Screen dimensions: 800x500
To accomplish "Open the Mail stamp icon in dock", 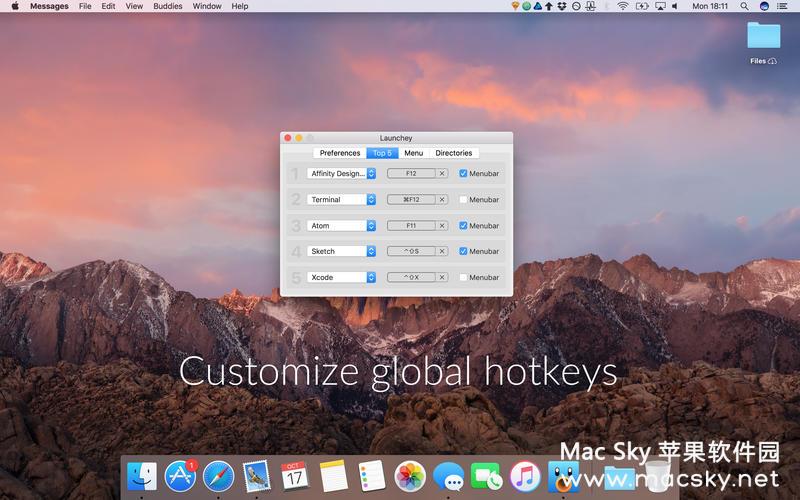I will pos(257,477).
